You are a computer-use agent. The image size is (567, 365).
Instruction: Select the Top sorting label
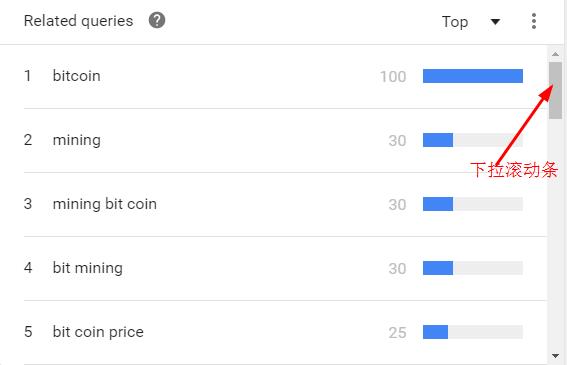coord(455,22)
